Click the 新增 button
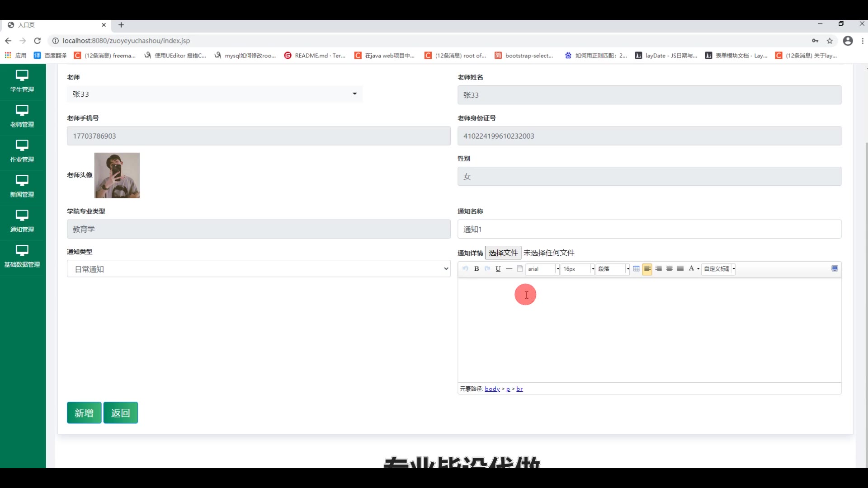Image resolution: width=868 pixels, height=488 pixels. [x=84, y=413]
